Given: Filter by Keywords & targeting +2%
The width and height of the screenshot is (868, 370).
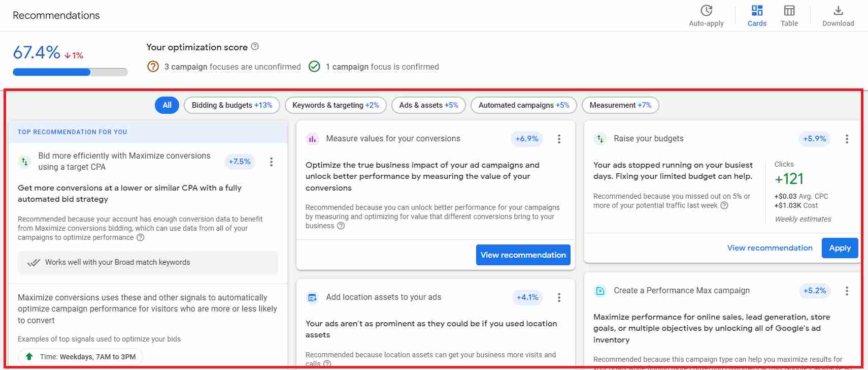Looking at the screenshot, I should (x=336, y=105).
